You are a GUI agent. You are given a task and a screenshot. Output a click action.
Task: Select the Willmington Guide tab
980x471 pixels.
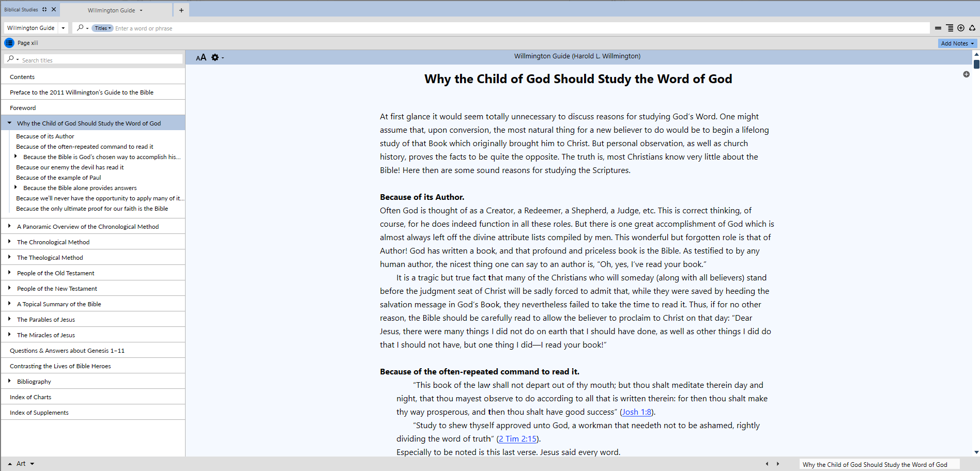click(x=111, y=10)
